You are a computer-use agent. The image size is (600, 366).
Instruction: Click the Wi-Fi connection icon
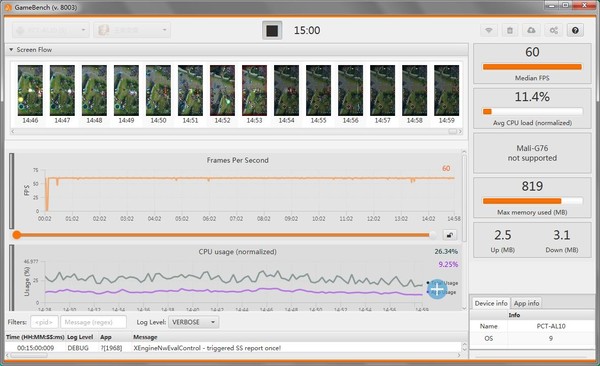[x=489, y=30]
